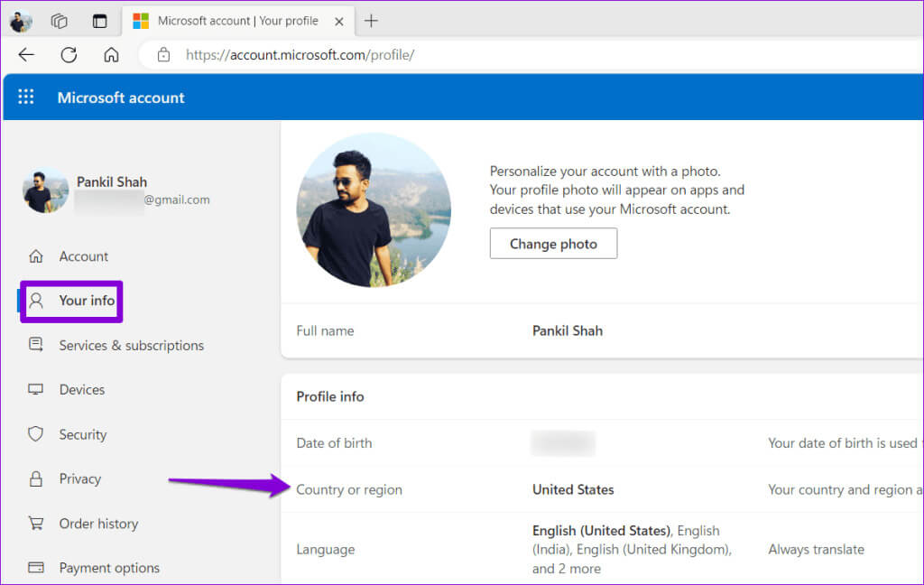This screenshot has width=924, height=585.
Task: Click the Language row label
Action: (325, 550)
